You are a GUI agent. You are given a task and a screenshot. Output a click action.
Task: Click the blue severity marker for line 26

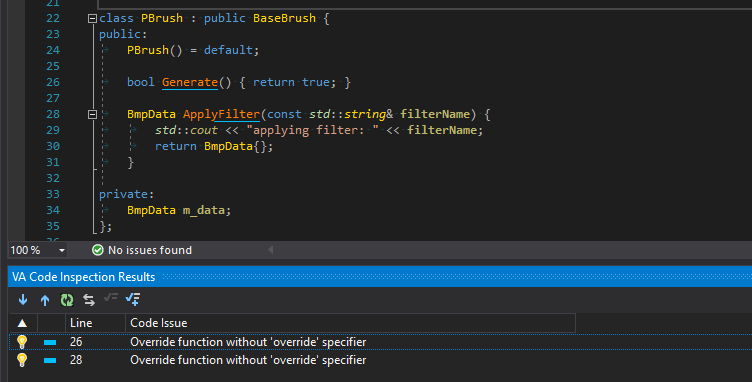[50, 342]
